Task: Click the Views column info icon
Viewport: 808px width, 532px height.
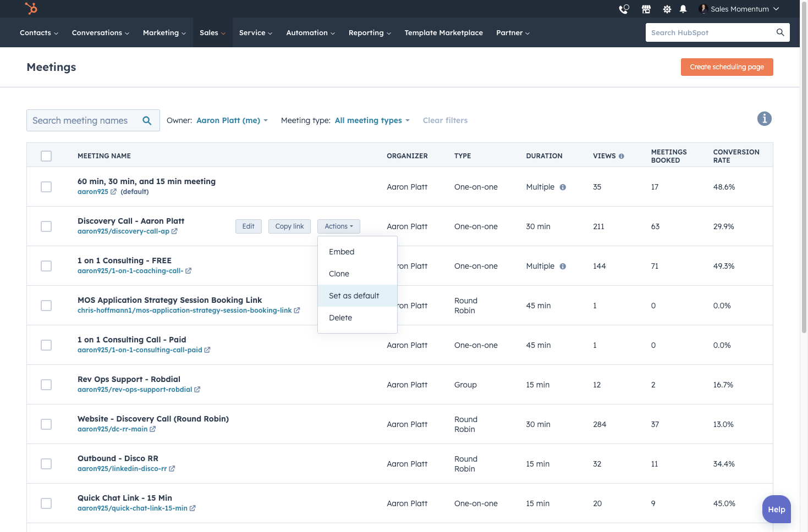Action: pyautogui.click(x=622, y=156)
